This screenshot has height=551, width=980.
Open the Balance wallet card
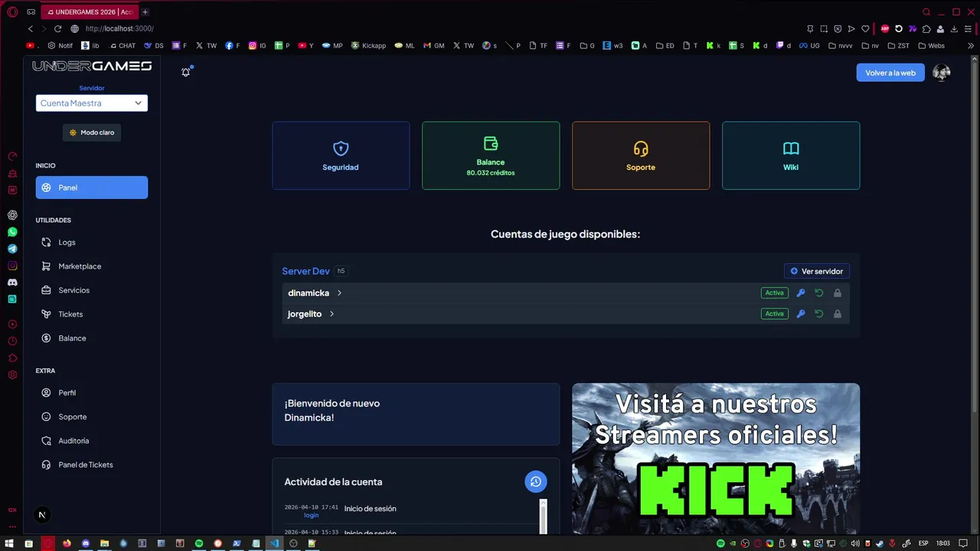point(491,155)
